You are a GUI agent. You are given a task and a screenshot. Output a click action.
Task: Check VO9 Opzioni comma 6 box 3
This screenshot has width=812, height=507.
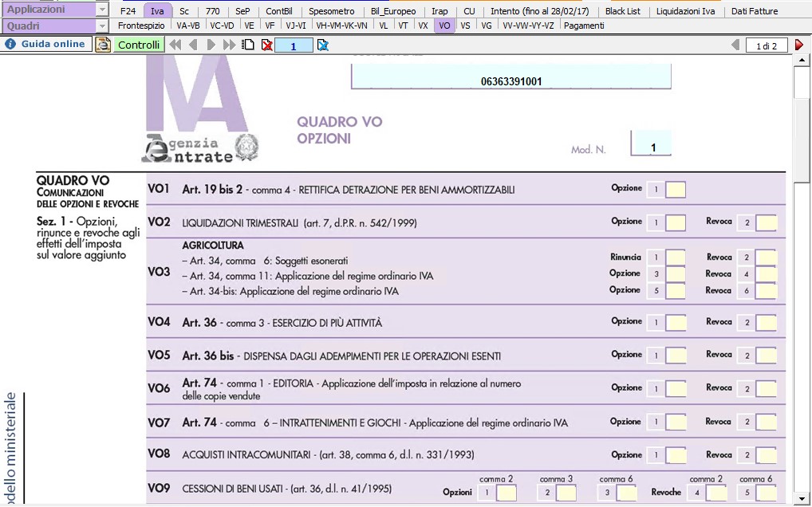(627, 493)
